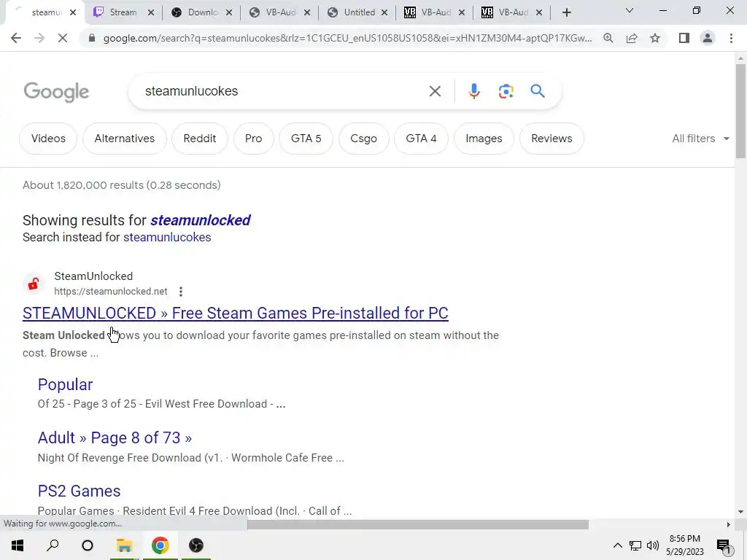Toggle the Chrome side panel
747x560 pixels.
click(x=684, y=38)
